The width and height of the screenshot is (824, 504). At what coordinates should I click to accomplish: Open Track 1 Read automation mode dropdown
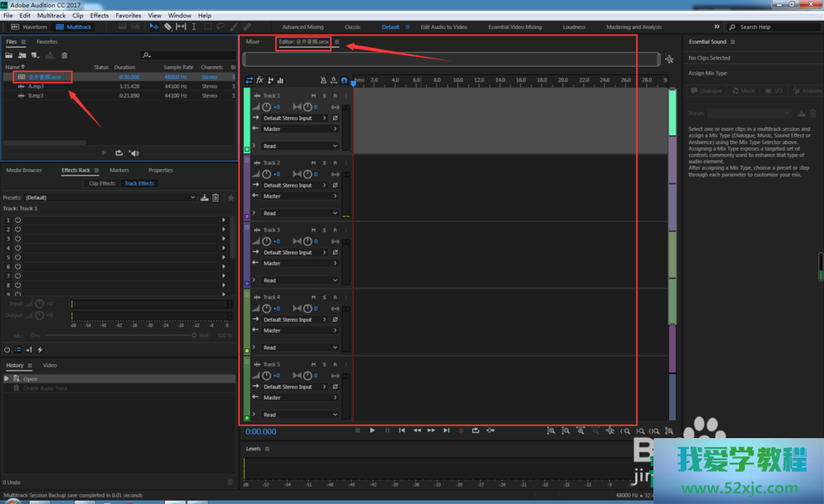click(x=300, y=146)
